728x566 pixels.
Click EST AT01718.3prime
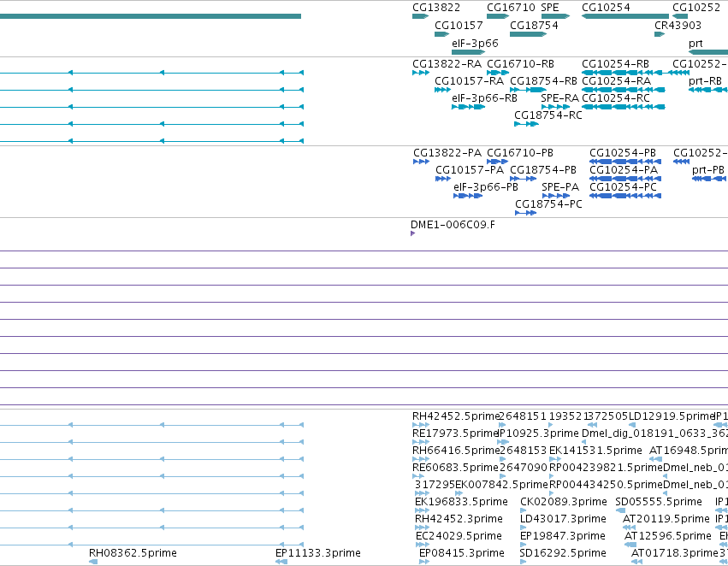[x=636, y=562]
